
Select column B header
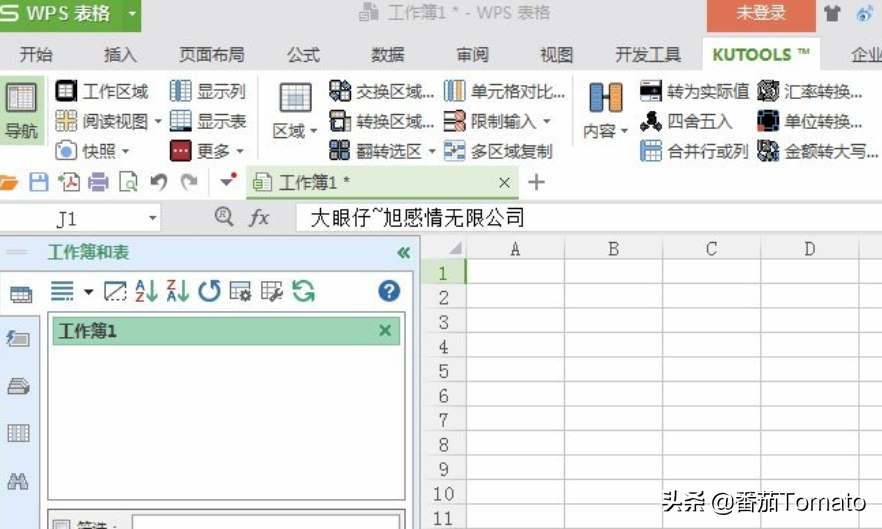click(614, 249)
